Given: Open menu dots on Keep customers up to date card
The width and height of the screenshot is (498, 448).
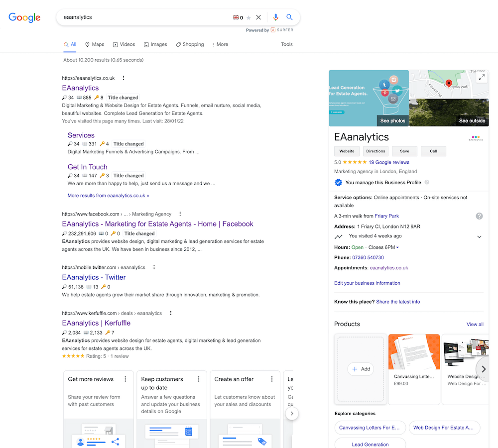Looking at the screenshot, I should pos(199,379).
